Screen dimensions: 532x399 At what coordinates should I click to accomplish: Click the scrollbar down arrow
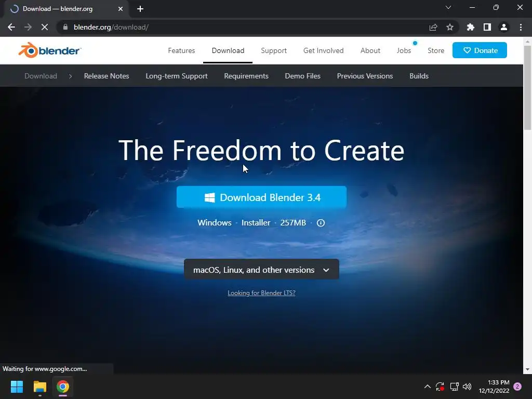pyautogui.click(x=527, y=369)
